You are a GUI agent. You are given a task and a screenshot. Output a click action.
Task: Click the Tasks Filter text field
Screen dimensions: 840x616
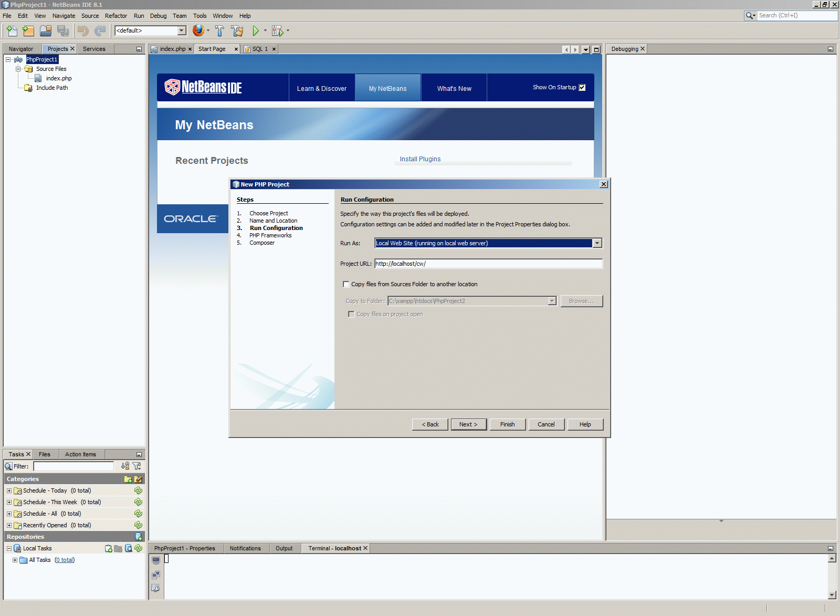73,466
